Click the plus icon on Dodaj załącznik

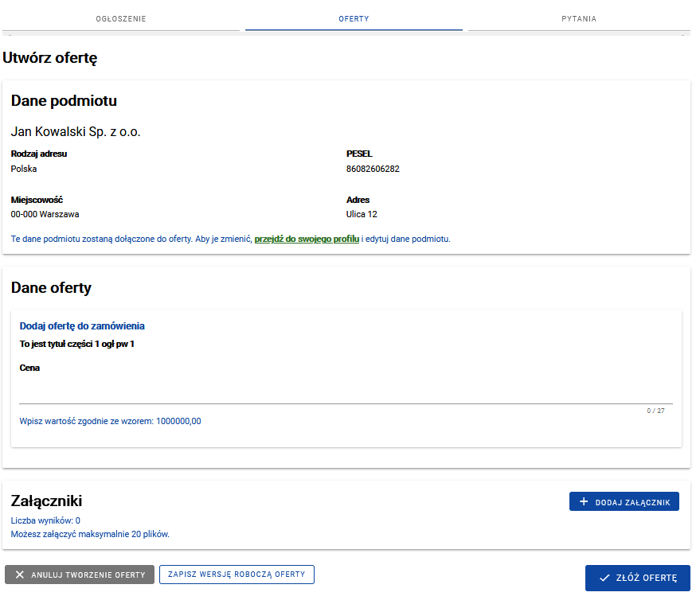click(584, 501)
